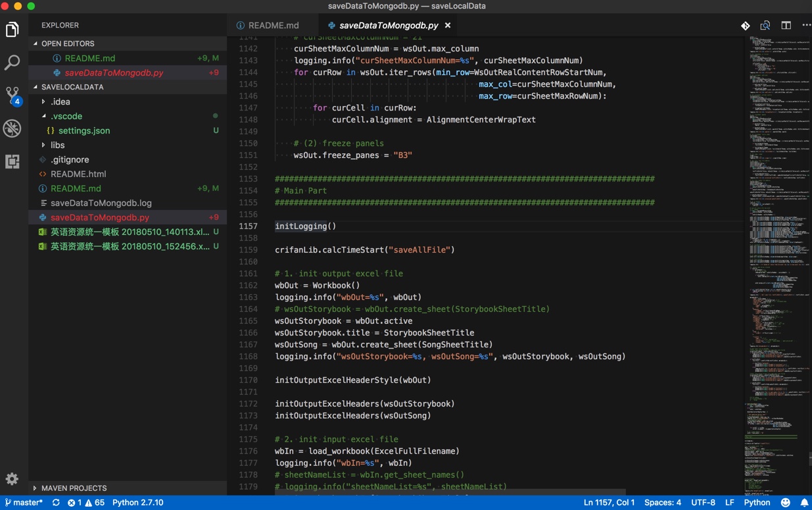Open the Manage gear icon

click(12, 479)
